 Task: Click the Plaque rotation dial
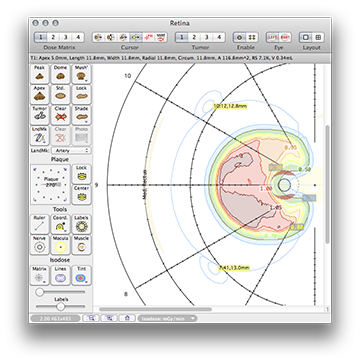[51, 184]
